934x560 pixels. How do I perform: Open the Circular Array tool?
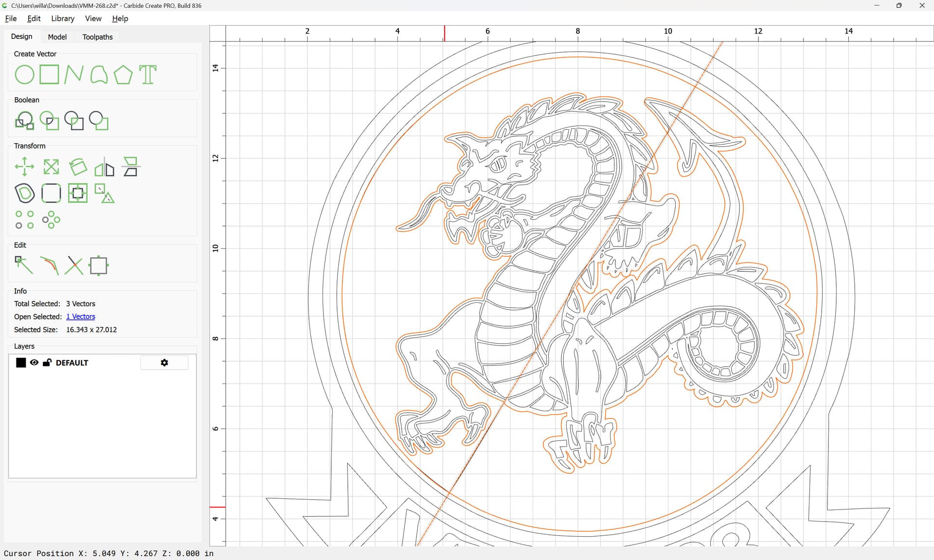(x=51, y=220)
